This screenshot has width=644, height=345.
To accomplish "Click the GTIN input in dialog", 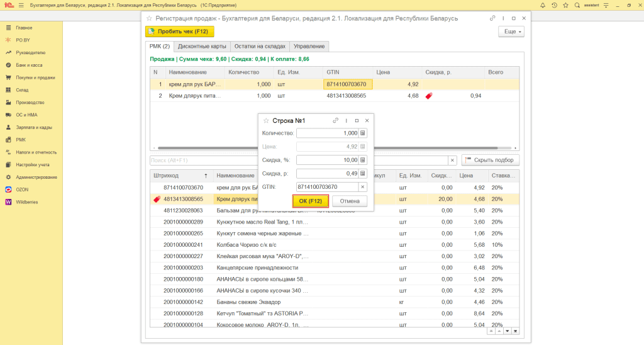I will point(327,187).
